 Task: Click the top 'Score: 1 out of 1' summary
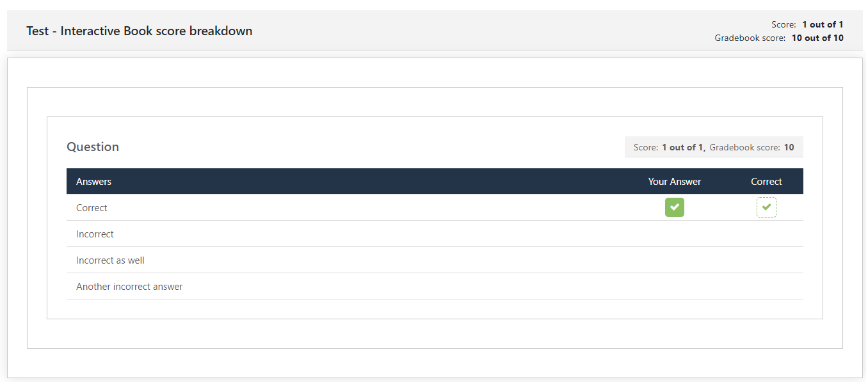(x=807, y=24)
